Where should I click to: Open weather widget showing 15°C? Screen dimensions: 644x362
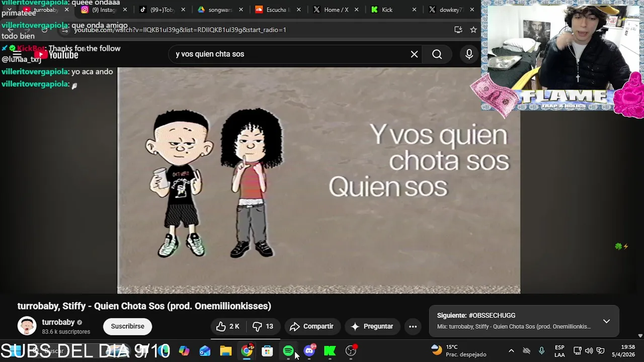(x=459, y=350)
